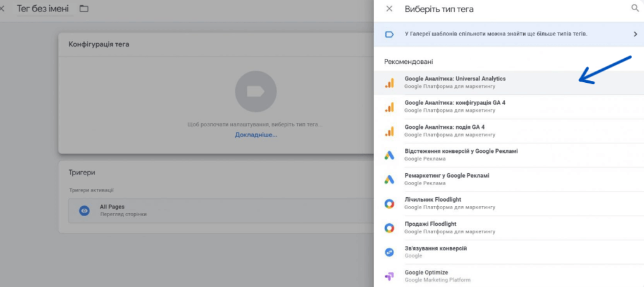
Task: Select Відстеження конверсій у Google Рекламі
Action: pos(509,156)
